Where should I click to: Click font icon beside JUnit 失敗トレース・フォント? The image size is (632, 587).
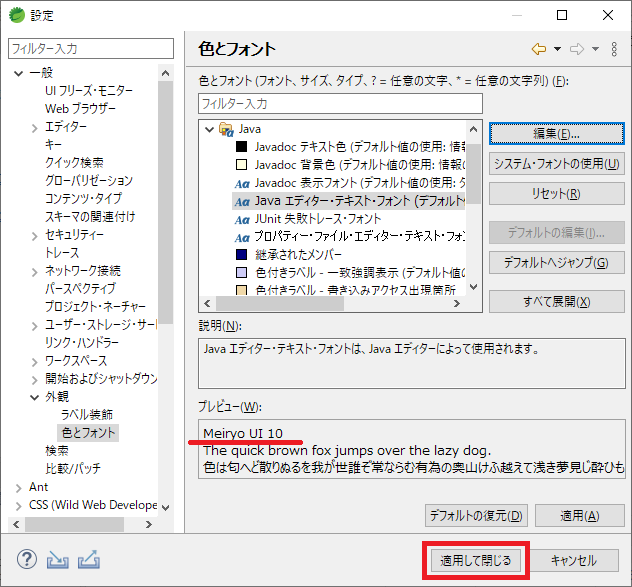[x=242, y=220]
